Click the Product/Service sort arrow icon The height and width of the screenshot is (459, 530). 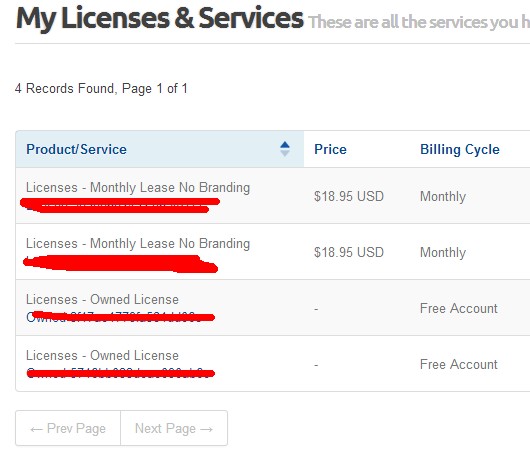point(285,149)
